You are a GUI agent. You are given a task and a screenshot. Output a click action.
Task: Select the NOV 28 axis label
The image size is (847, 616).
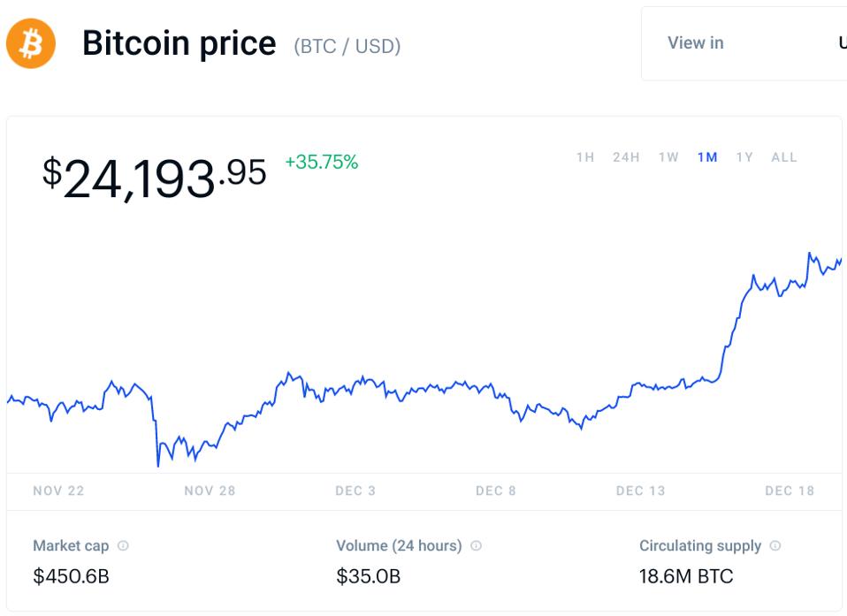(210, 491)
